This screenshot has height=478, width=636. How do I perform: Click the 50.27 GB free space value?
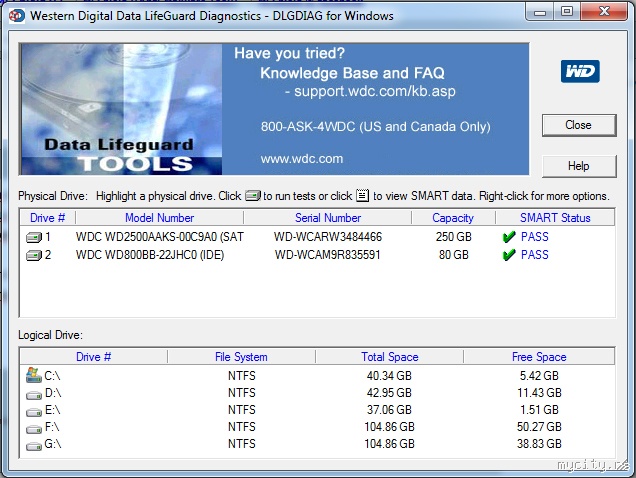click(539, 427)
